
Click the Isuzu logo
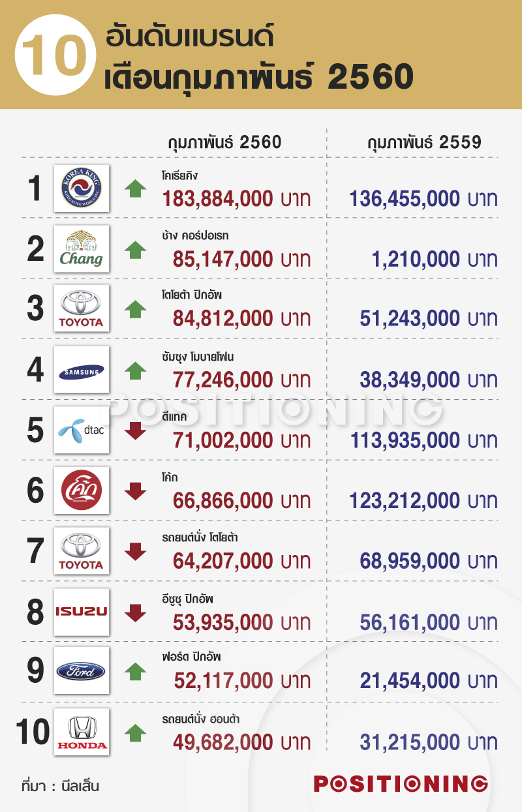[82, 612]
